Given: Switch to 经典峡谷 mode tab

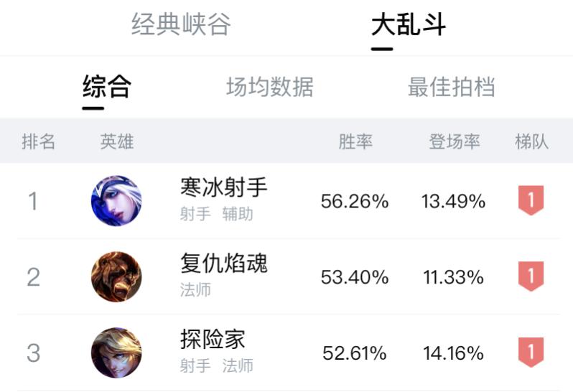Looking at the screenshot, I should (181, 25).
